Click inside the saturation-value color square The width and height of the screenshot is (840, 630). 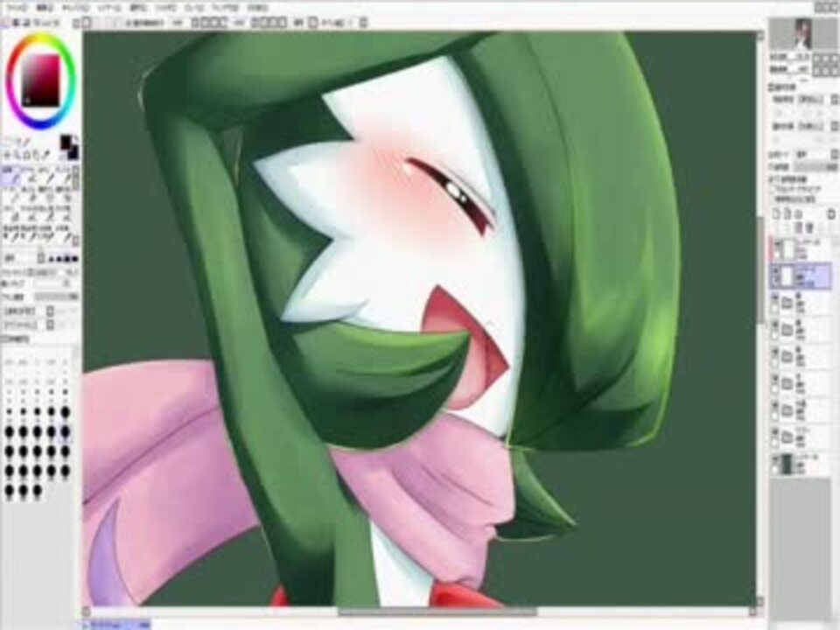click(40, 80)
